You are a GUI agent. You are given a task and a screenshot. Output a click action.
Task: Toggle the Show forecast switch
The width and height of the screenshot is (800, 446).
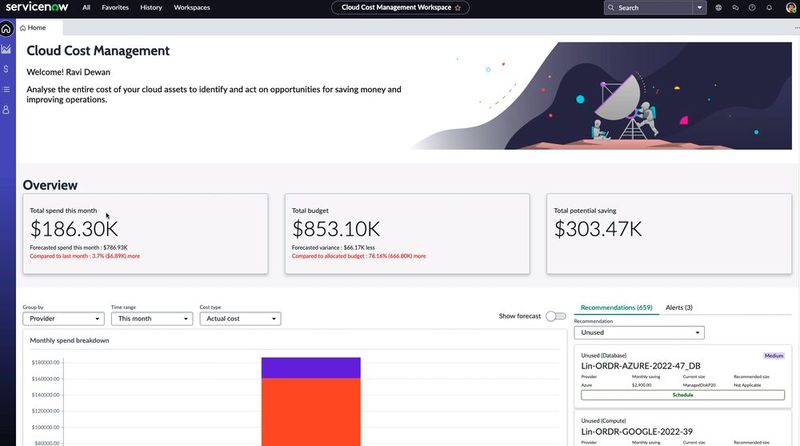(x=556, y=316)
